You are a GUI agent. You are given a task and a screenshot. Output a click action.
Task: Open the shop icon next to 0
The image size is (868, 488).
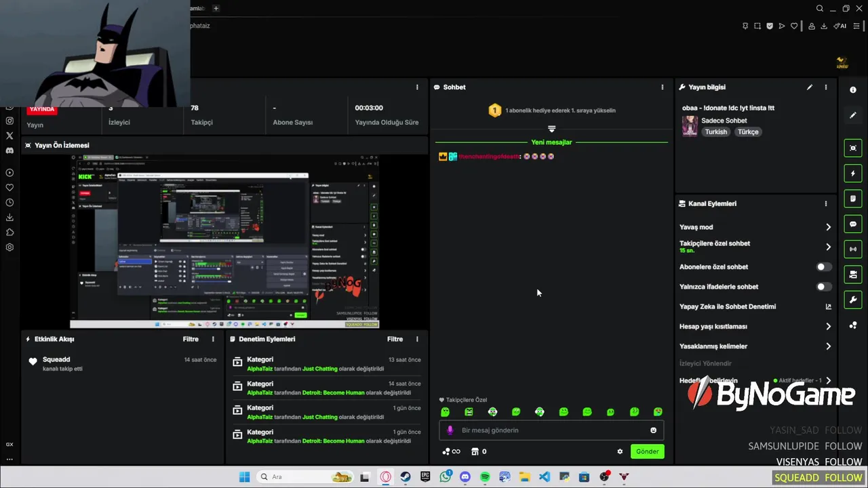coord(475,451)
